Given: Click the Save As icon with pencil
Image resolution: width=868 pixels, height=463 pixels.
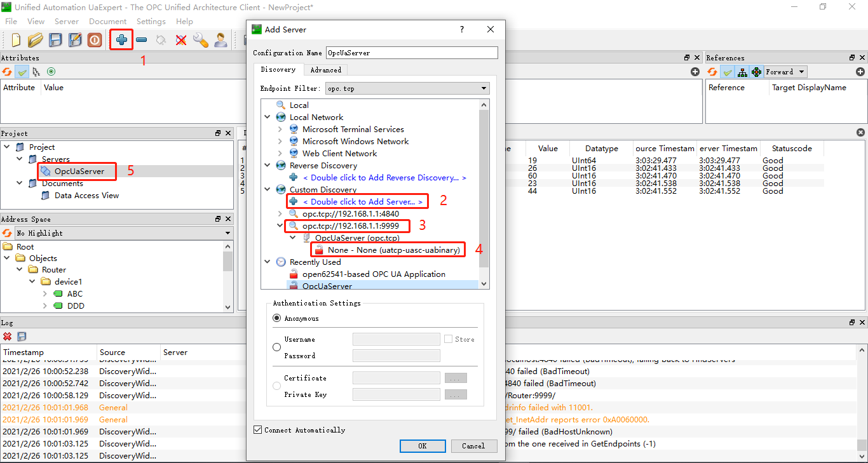Looking at the screenshot, I should tap(75, 40).
